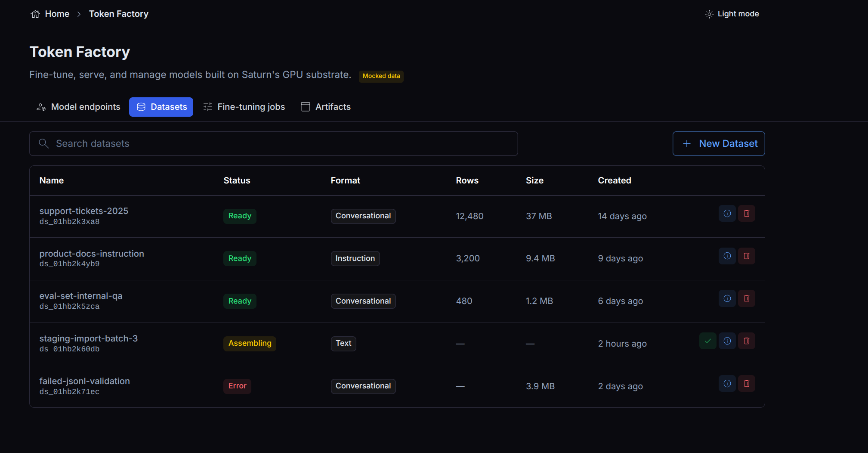Viewport: 868px width, 453px height.
Task: Delete the staging-import-batch-3 dataset
Action: (x=746, y=341)
